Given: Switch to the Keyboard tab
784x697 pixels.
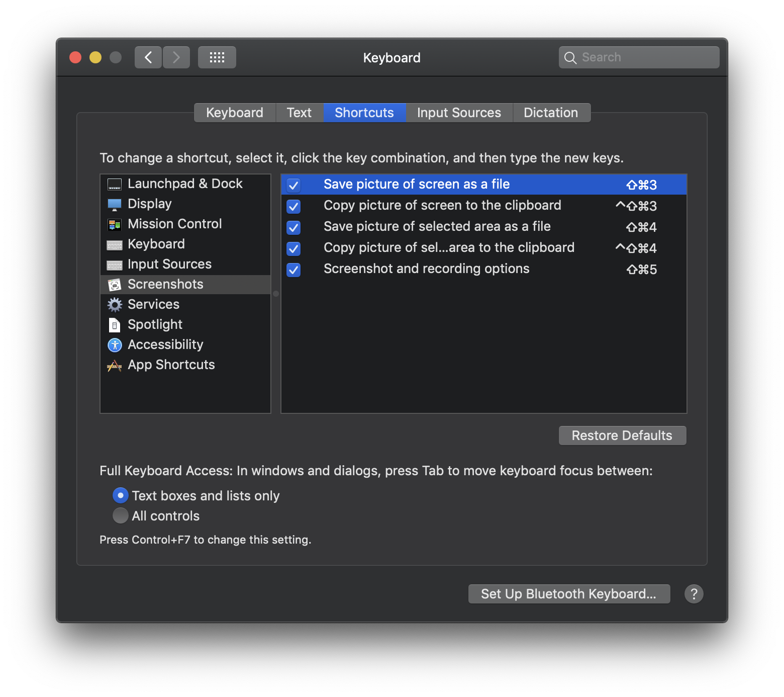Looking at the screenshot, I should [x=235, y=113].
